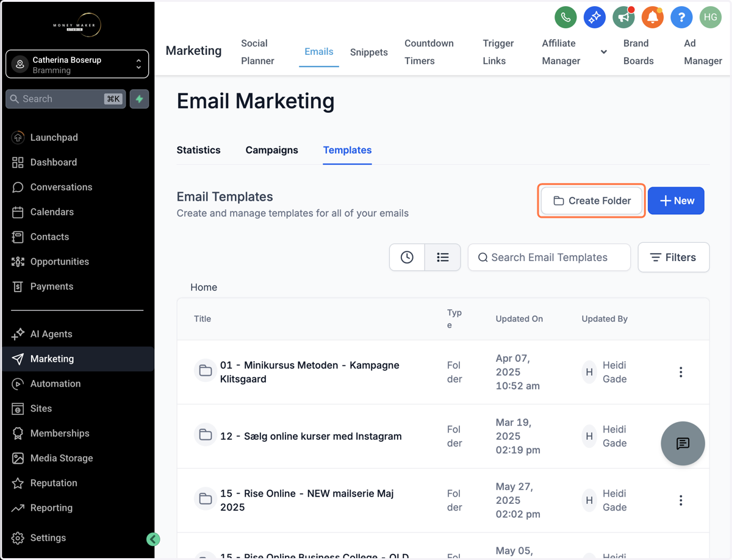The width and height of the screenshot is (732, 560).
Task: Open the HG user avatar menu
Action: (710, 18)
